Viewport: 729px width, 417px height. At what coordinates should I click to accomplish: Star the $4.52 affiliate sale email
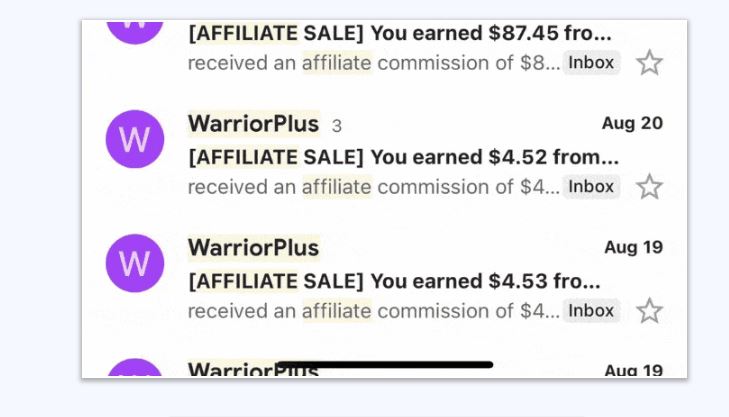(x=649, y=187)
